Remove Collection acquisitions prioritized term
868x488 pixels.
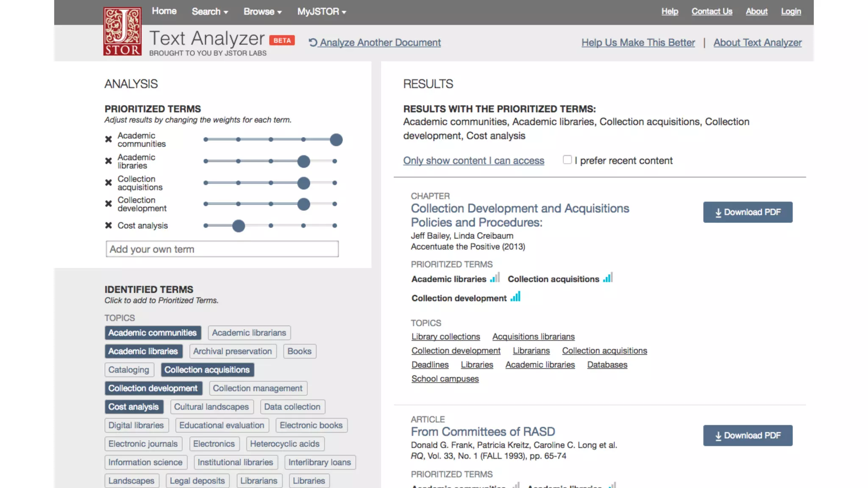[x=108, y=183]
